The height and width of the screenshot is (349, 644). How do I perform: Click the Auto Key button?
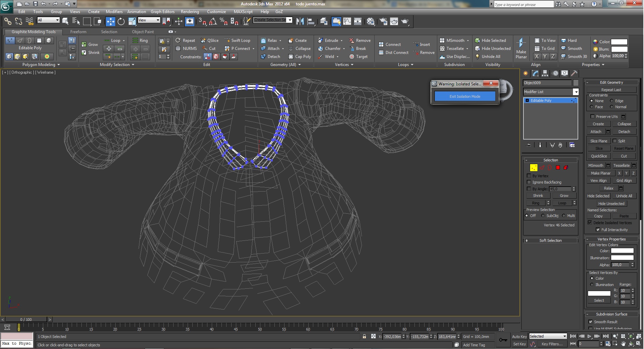point(519,337)
